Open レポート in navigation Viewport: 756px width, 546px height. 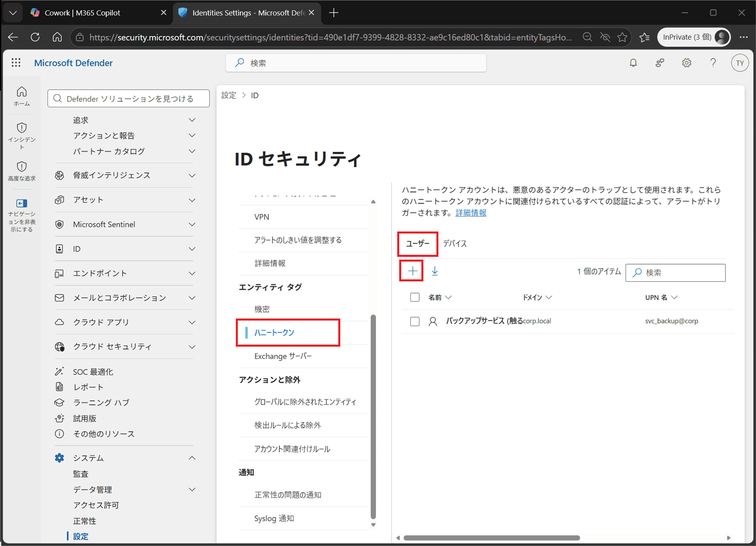[x=88, y=387]
